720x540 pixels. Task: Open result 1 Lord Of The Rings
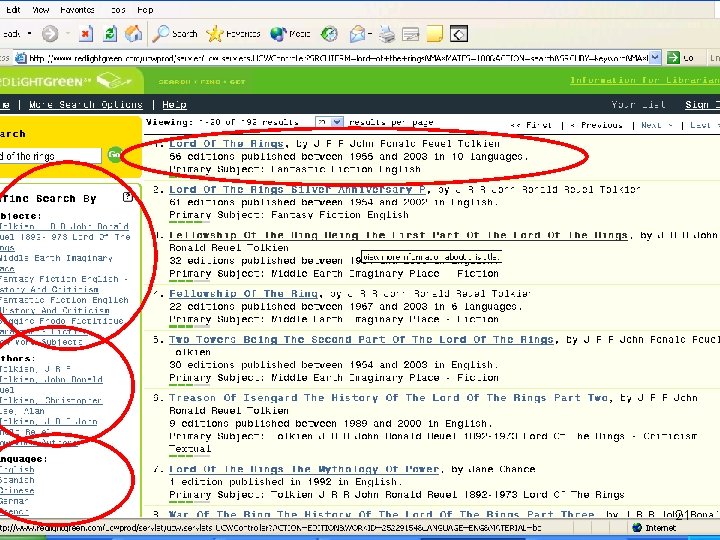(226, 143)
